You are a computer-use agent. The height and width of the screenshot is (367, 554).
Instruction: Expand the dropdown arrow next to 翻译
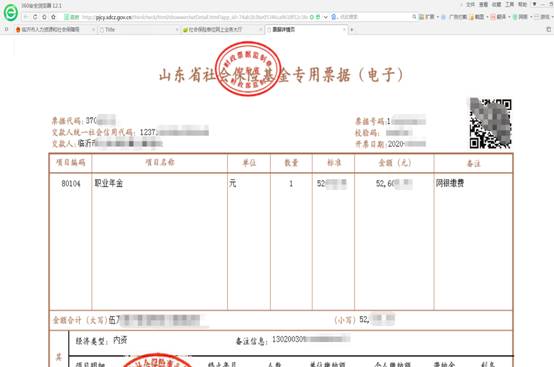click(509, 17)
